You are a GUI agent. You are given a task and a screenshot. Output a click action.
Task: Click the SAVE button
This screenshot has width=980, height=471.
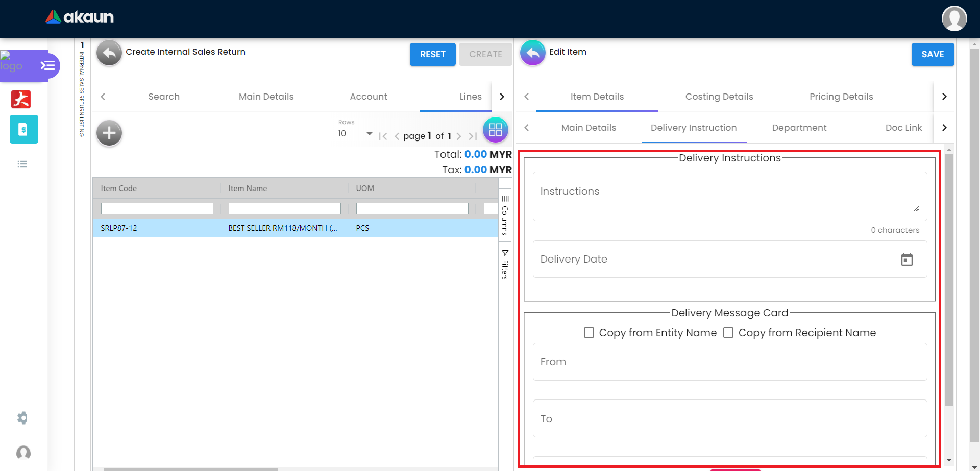932,54
